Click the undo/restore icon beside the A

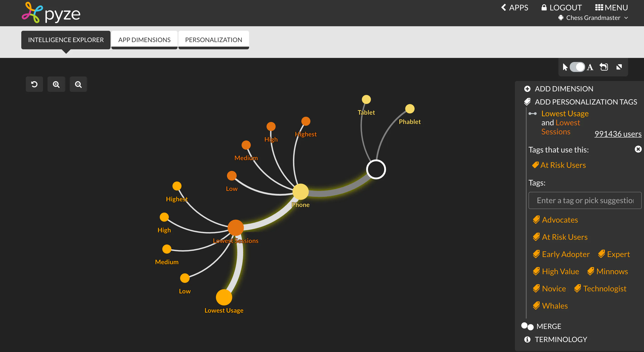tap(604, 67)
